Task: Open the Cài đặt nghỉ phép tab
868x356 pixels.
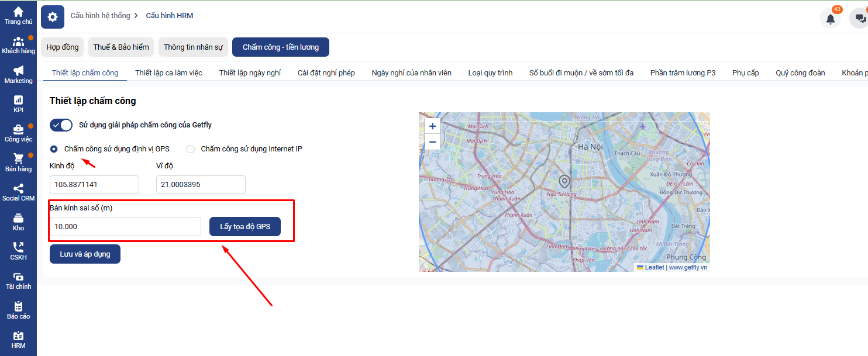Action: (x=326, y=73)
